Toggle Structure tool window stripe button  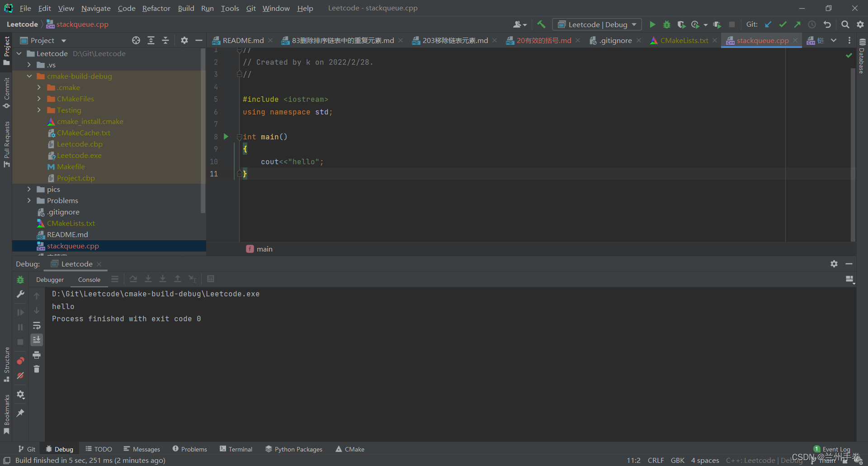tap(6, 364)
